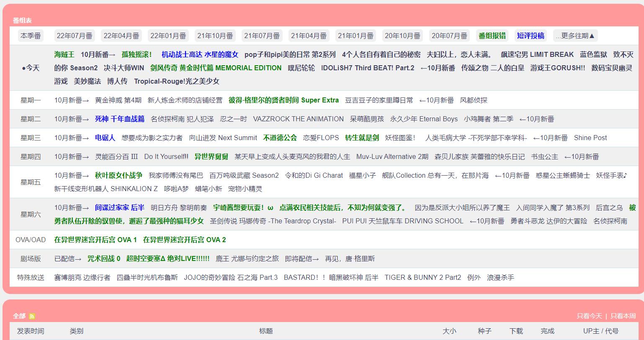
Task: Open 在异世界迷宫开后宫 OVA 1
Action: point(95,240)
